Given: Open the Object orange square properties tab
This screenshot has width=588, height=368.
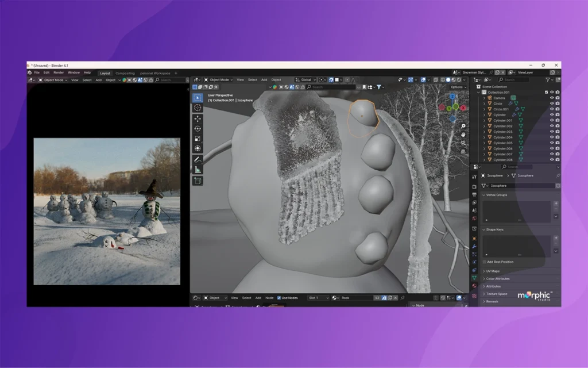Looking at the screenshot, I should point(474,239).
